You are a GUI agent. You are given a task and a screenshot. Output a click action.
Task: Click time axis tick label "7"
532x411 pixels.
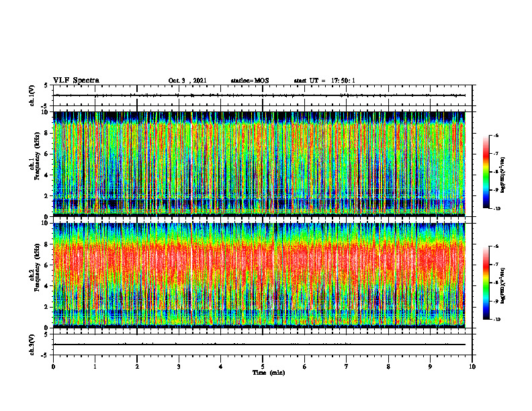coord(347,367)
